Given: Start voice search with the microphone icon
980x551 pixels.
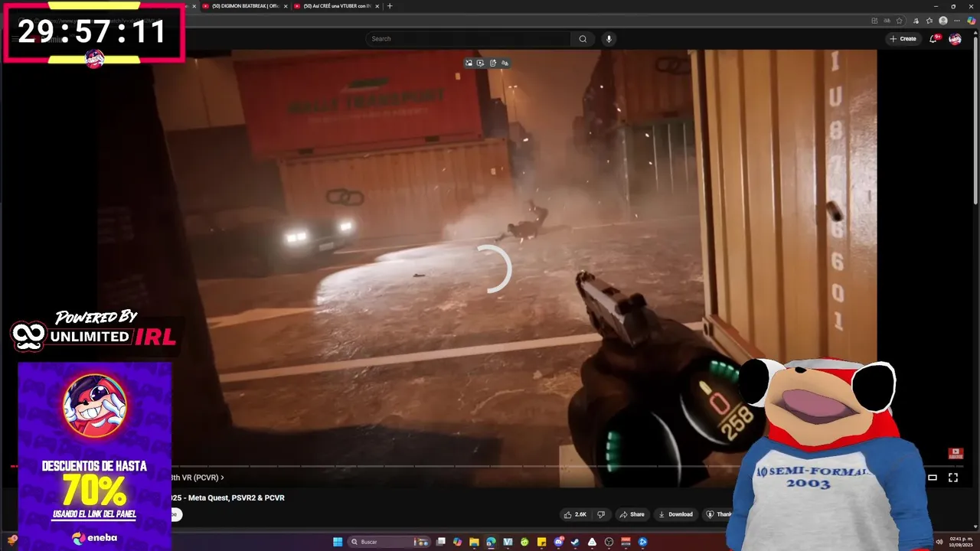Looking at the screenshot, I should click(x=609, y=39).
